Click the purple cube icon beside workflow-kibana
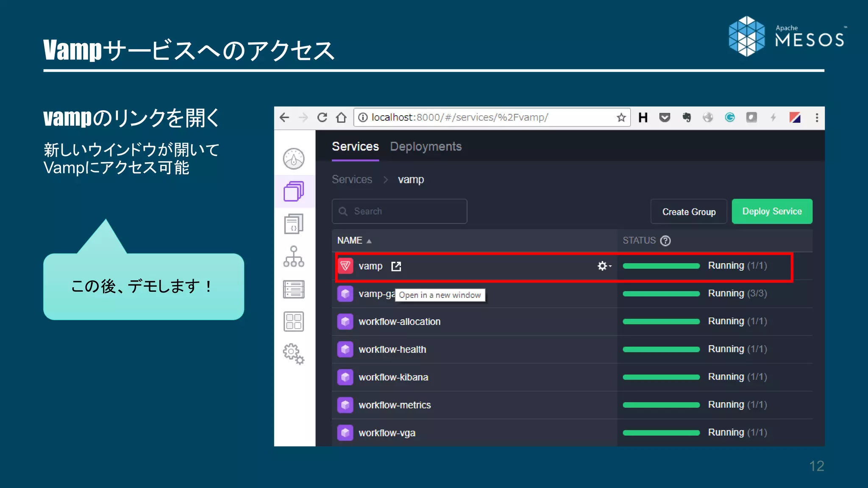This screenshot has height=488, width=868. point(345,377)
